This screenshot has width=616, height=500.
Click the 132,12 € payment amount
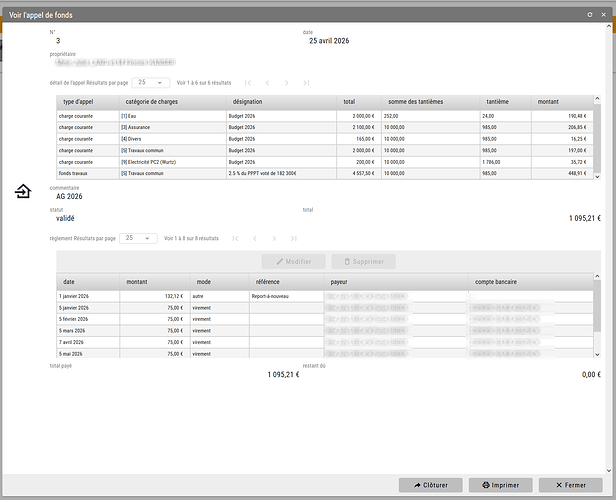(155, 296)
